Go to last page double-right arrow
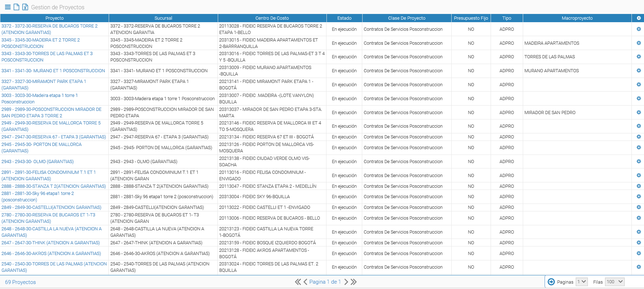 354,282
